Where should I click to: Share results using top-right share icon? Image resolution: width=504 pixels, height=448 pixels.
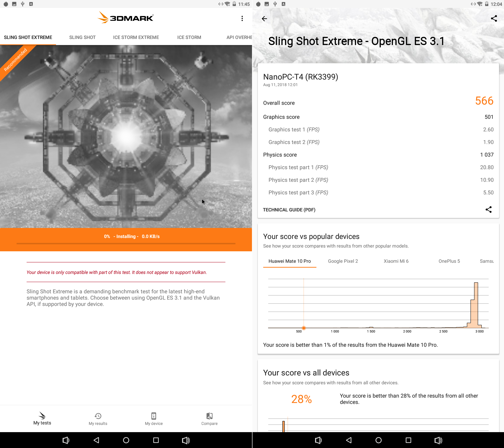494,18
